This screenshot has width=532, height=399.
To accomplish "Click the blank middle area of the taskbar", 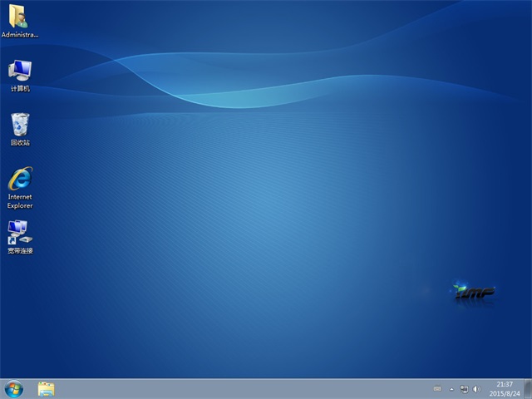I will tap(249, 388).
